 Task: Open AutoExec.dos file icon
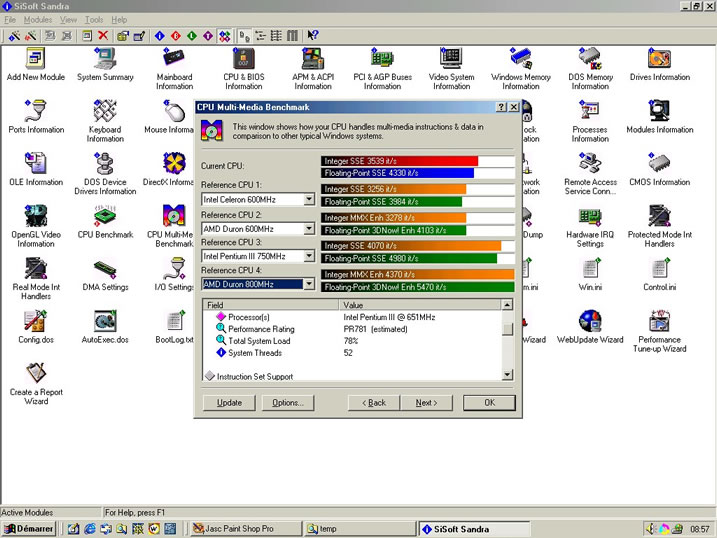[x=105, y=327]
